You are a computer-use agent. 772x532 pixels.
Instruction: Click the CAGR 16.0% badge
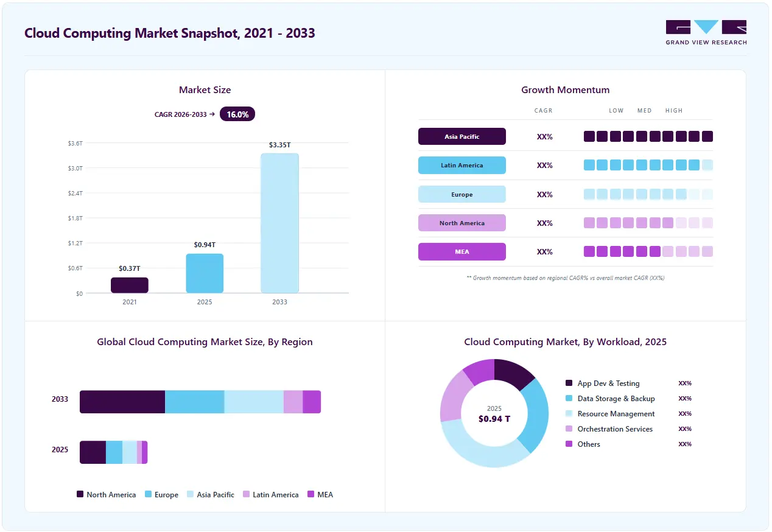[237, 114]
